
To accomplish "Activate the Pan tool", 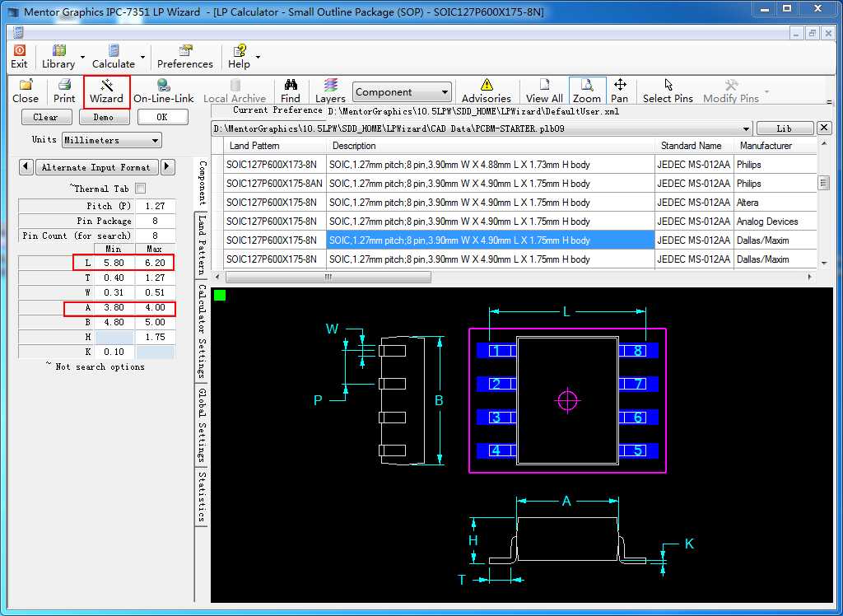I will tap(619, 91).
